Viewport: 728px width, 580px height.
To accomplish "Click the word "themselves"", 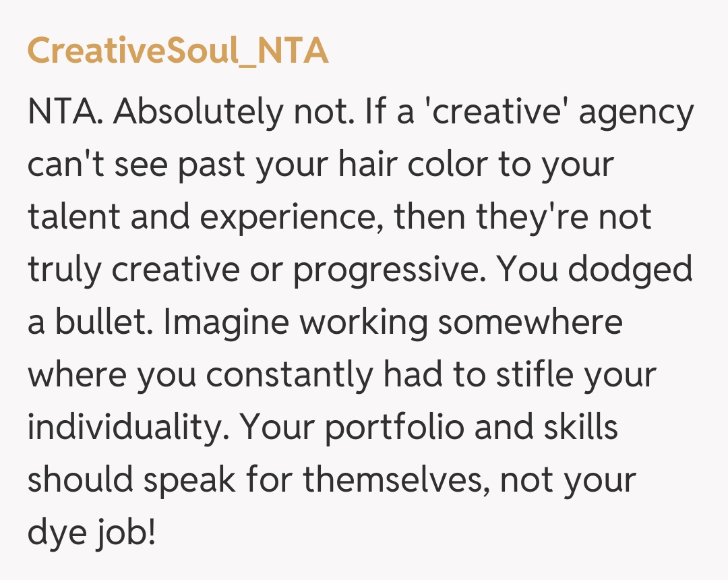I will pyautogui.click(x=394, y=480).
